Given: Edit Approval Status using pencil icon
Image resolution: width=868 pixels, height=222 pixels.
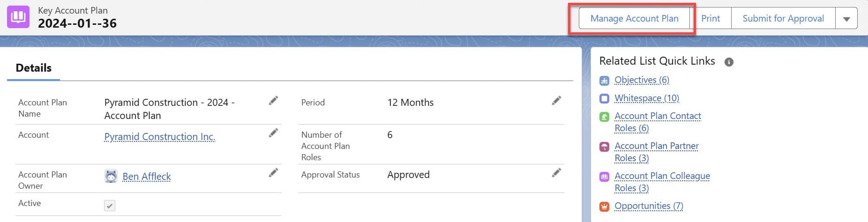Looking at the screenshot, I should 556,173.
